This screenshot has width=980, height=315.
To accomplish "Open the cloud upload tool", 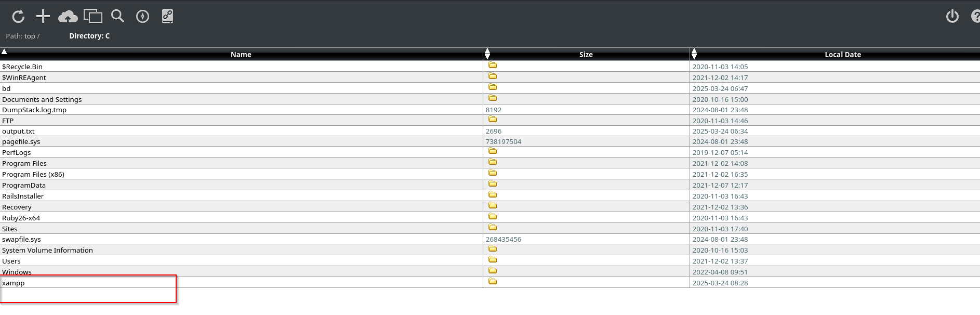I will click(x=68, y=17).
